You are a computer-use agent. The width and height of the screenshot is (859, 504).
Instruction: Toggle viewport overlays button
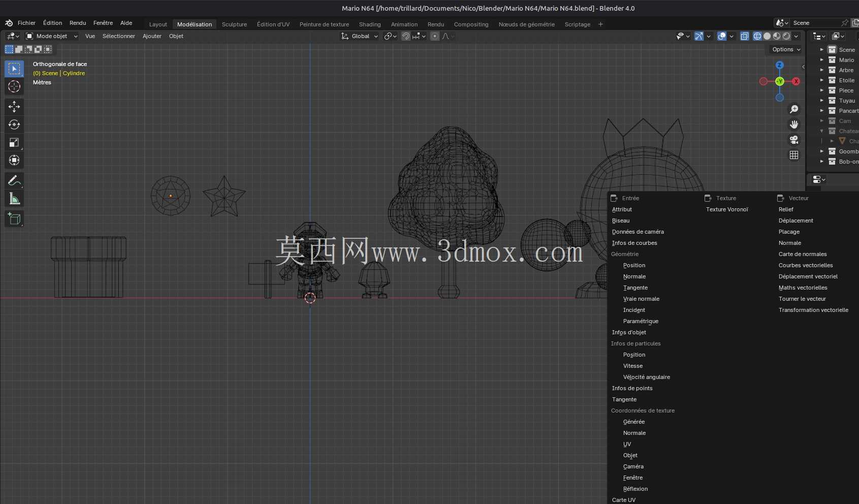[722, 36]
